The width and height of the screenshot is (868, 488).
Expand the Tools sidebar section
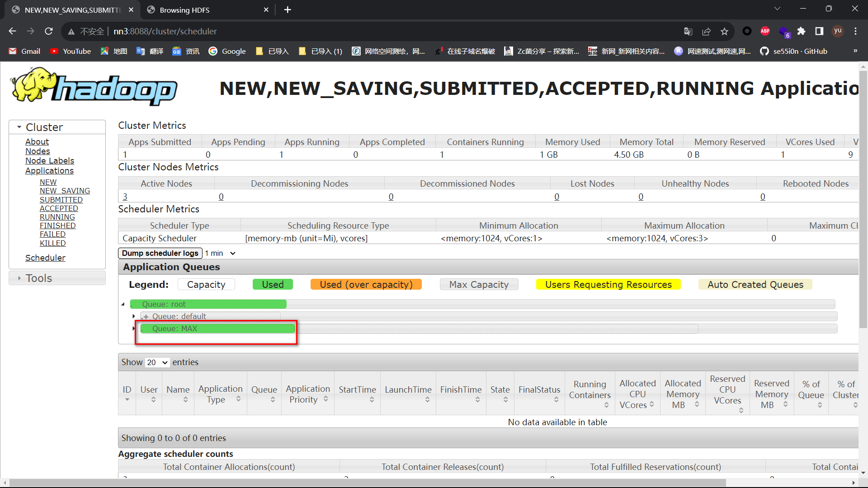[19, 278]
